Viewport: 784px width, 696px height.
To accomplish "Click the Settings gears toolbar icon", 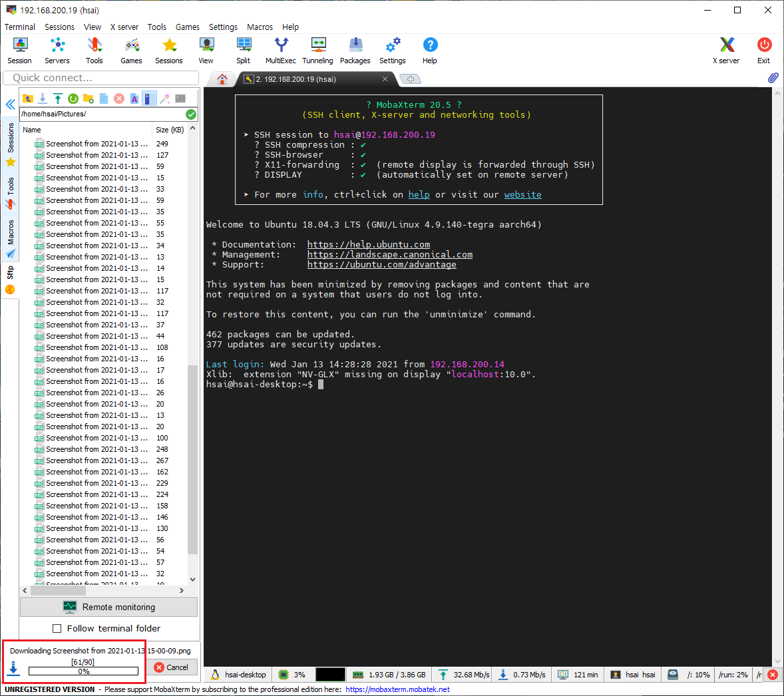I will (393, 51).
